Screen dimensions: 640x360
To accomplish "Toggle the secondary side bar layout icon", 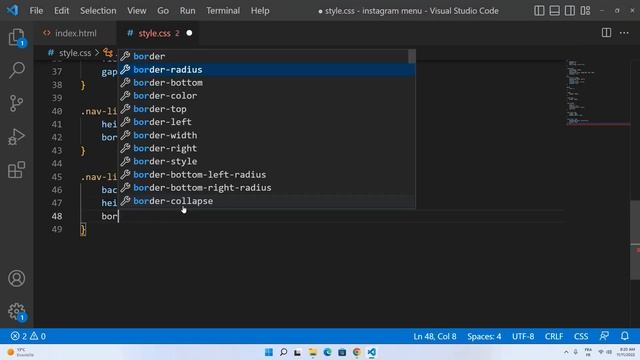I will click(570, 11).
